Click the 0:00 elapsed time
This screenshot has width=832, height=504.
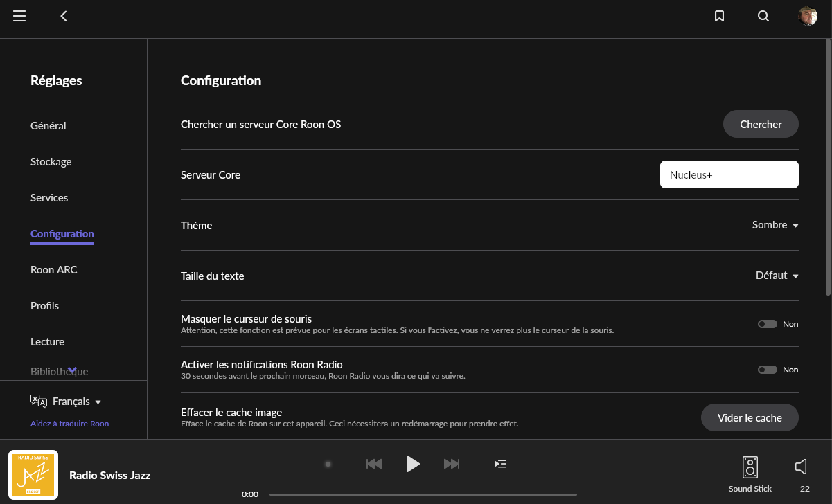(x=250, y=494)
